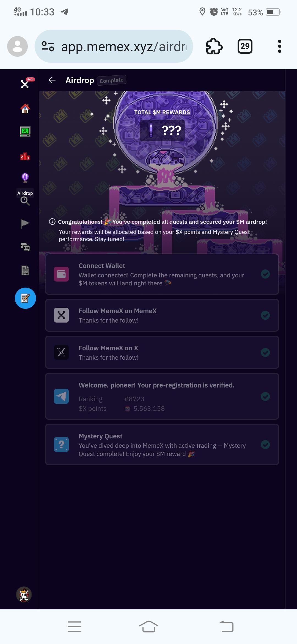Open the user avatar profile
This screenshot has height=644, width=297.
24,594
